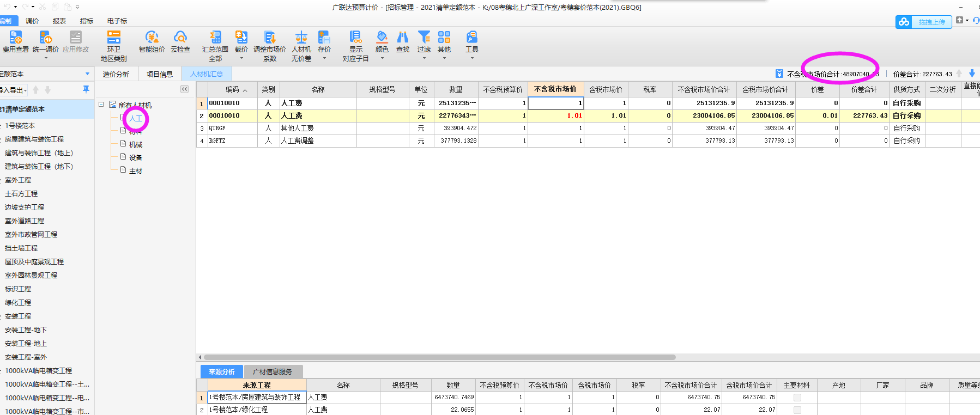Select 1号楼范本/绿化工程 source row
Viewport: 980px width, 415px height.
(257, 410)
